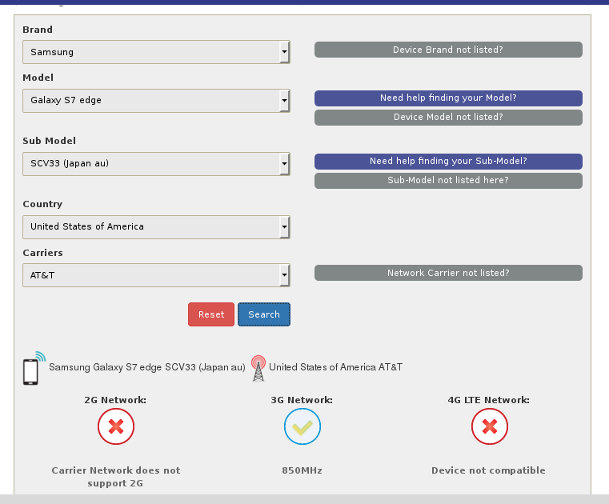Click the 2G Network red X icon
Viewport: 609px width, 504px height.
(x=116, y=427)
